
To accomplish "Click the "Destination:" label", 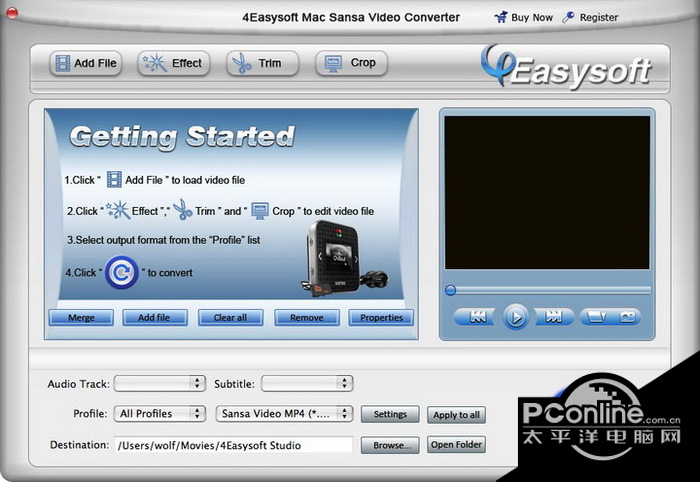I will (x=79, y=445).
